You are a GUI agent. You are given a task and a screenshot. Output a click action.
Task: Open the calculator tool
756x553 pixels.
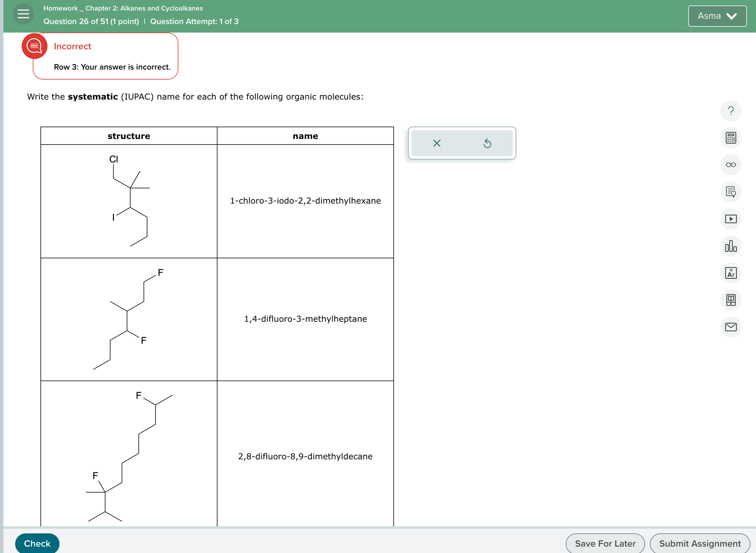(x=731, y=138)
